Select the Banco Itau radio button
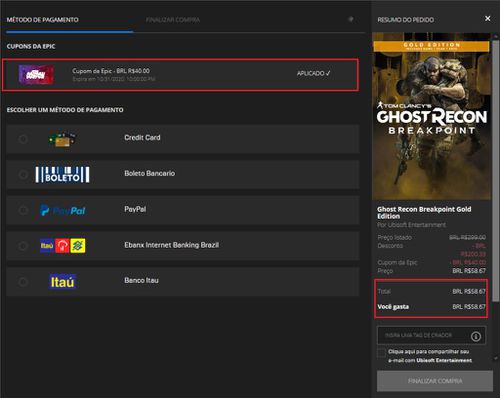 23,282
